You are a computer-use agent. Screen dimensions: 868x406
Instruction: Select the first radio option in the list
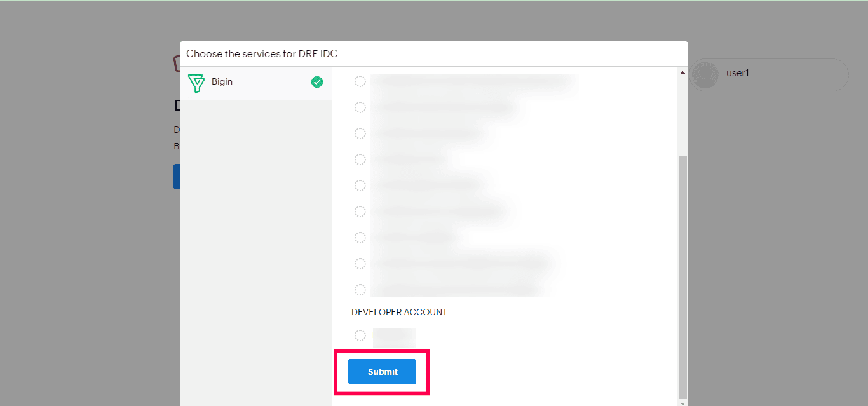point(360,81)
